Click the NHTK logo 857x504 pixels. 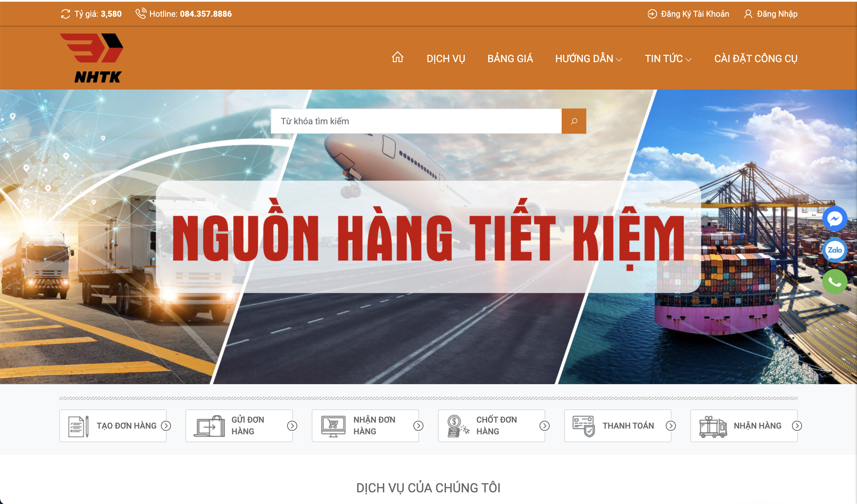click(92, 58)
